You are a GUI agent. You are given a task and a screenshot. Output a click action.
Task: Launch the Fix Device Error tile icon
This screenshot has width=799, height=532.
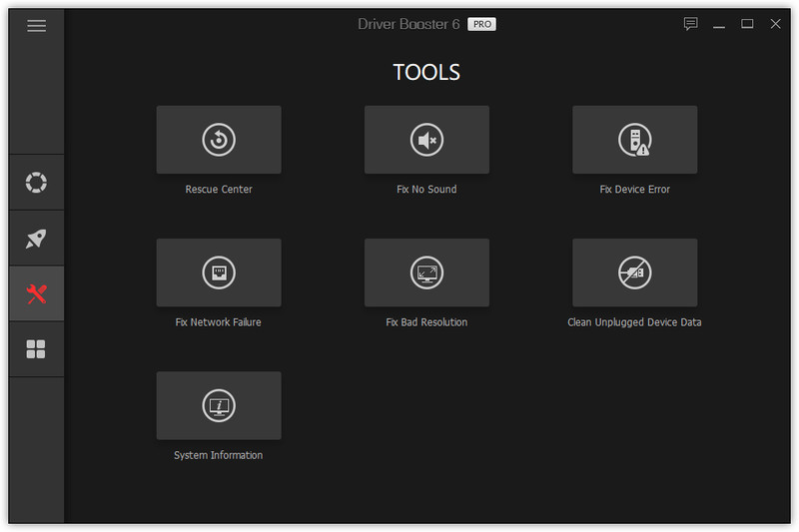pos(635,140)
